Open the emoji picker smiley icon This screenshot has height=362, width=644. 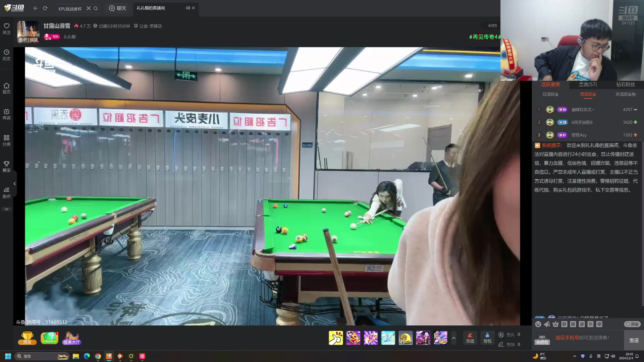pos(538,324)
